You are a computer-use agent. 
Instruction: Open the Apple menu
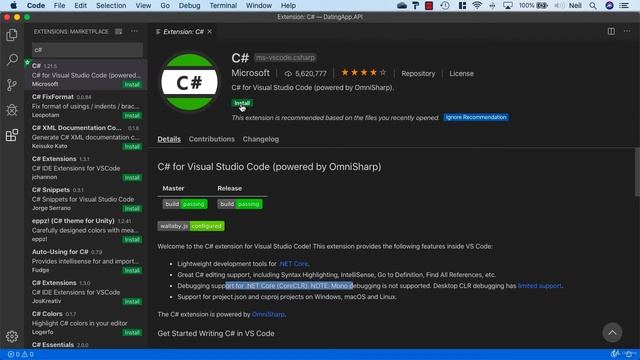click(13, 5)
